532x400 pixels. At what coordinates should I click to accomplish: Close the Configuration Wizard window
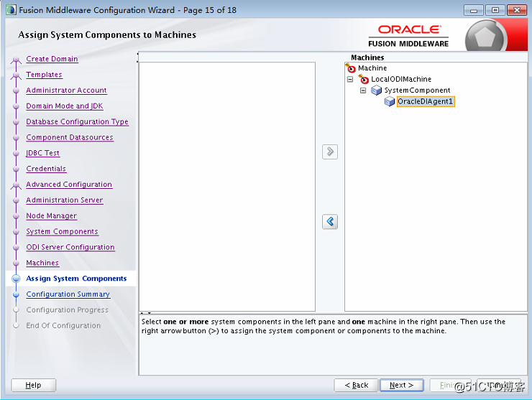tap(517, 10)
